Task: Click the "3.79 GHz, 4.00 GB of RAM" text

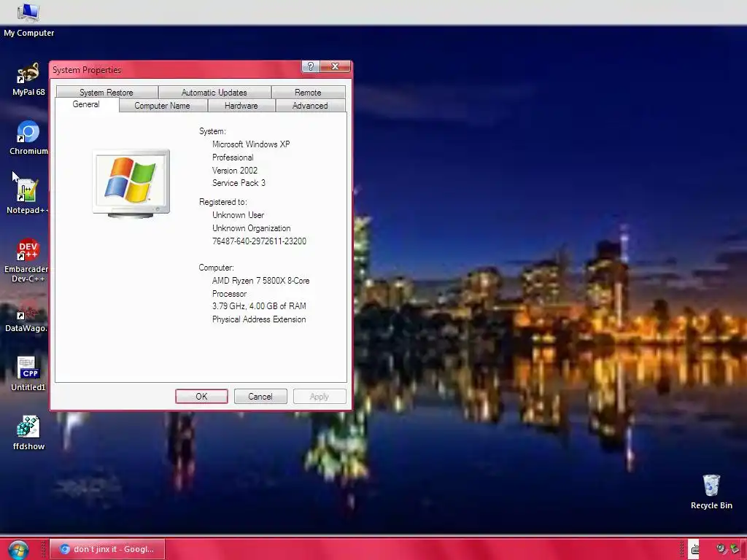Action: pos(259,306)
